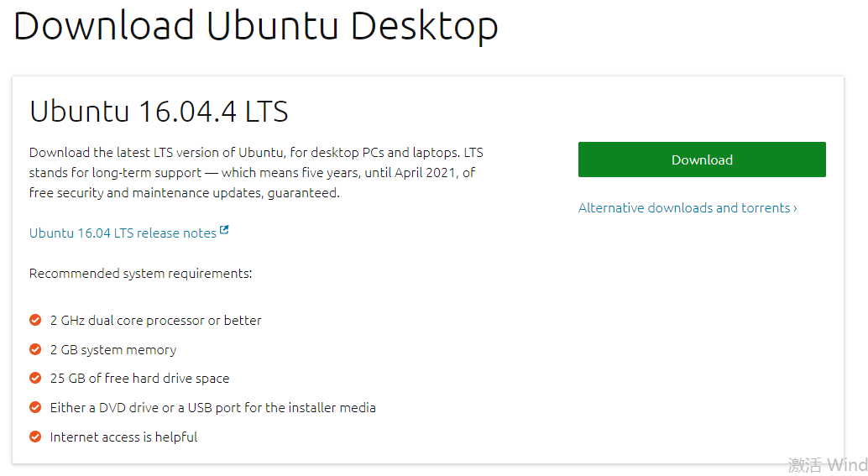Click check icon beside 25 GB drive space
Viewport: 868px width, 476px height.
click(x=35, y=378)
